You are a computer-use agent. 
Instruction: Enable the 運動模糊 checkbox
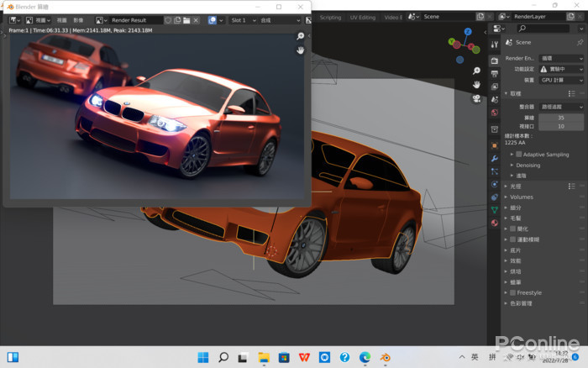512,239
